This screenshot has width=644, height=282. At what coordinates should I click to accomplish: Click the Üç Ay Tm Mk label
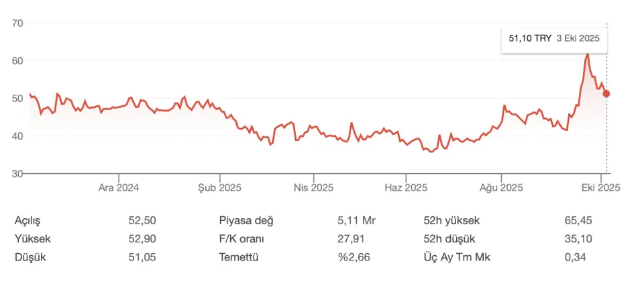point(453,256)
